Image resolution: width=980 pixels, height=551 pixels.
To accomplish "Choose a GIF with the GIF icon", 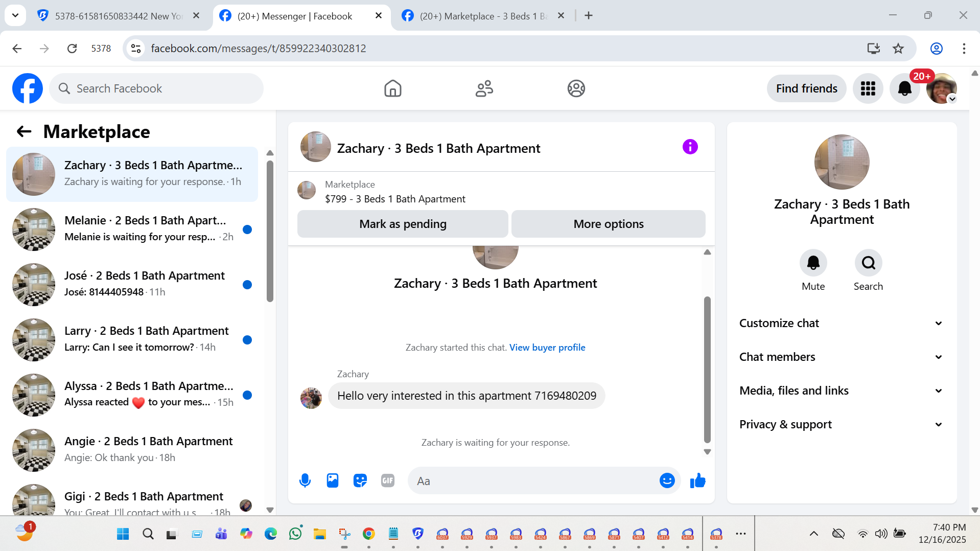I will (388, 480).
